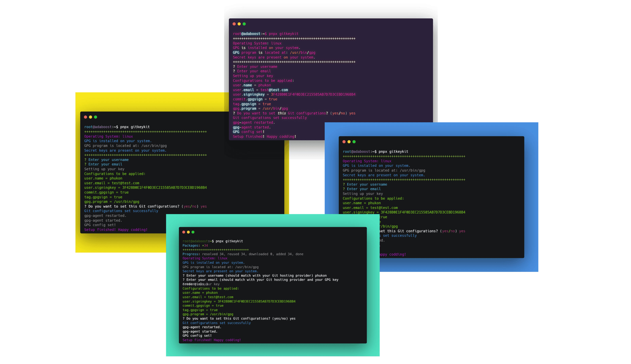This screenshot has height=364, width=631.
Task: Click 'tag.gpgsign = true' in purple terminal
Action: (252, 104)
